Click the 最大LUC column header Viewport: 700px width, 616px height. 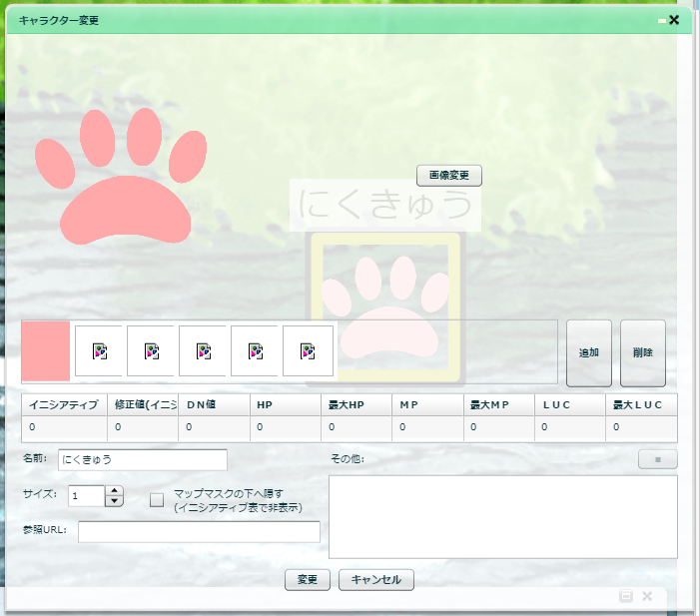pos(641,405)
